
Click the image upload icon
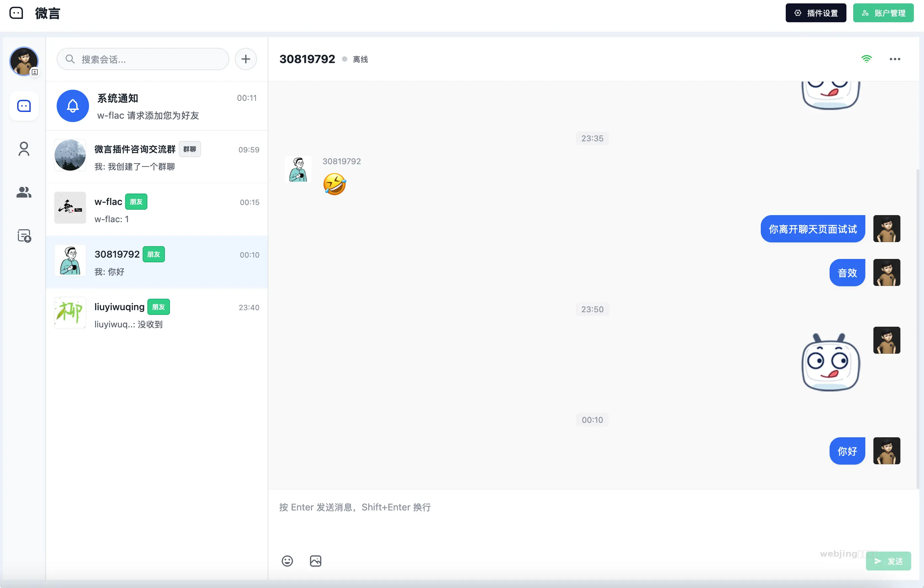click(315, 561)
